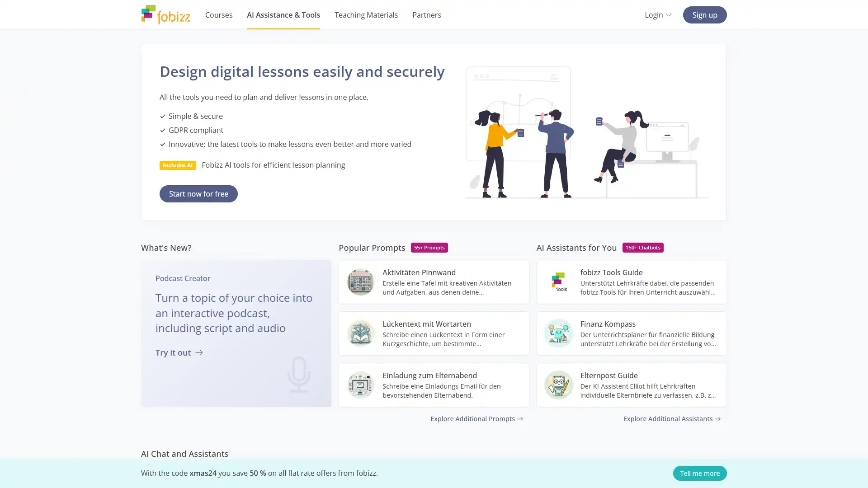Click the Simple & secure list item

[195, 116]
